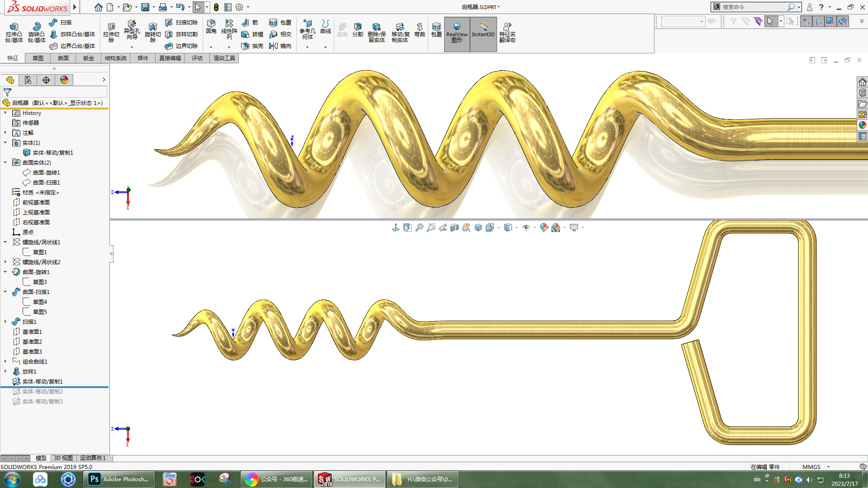Select the Swept Cut (扫描切除) tool
Screen dimensions: 868x488
(x=181, y=22)
